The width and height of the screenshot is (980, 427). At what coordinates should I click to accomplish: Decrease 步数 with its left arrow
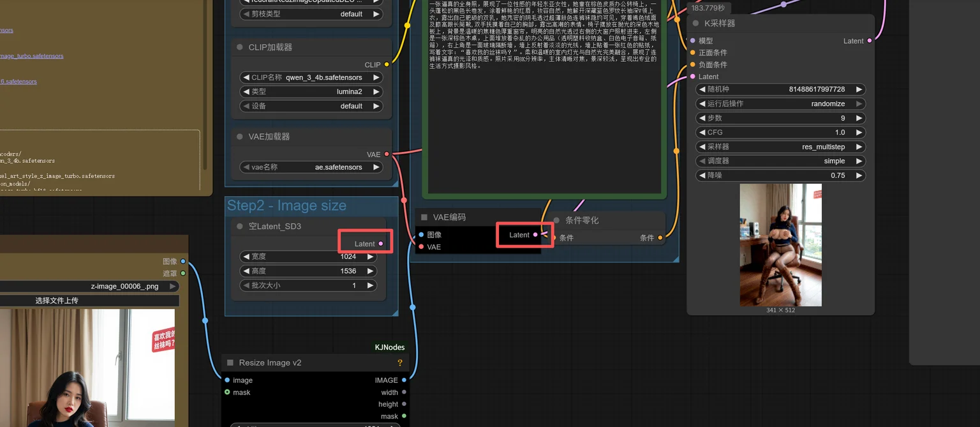click(702, 118)
